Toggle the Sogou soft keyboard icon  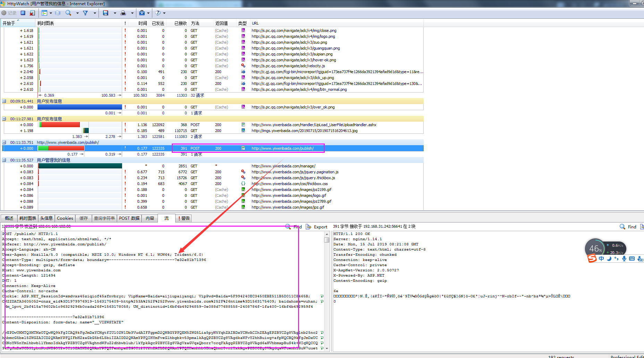632,259
